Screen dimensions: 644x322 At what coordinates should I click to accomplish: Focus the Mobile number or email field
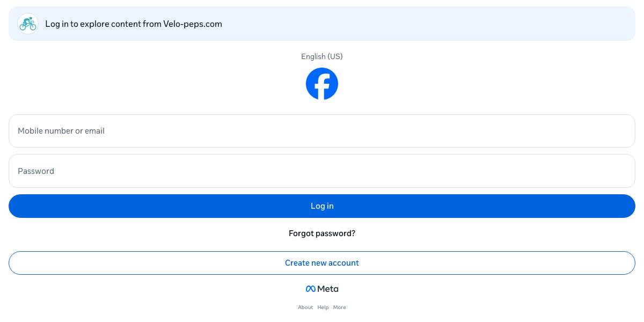tap(322, 131)
